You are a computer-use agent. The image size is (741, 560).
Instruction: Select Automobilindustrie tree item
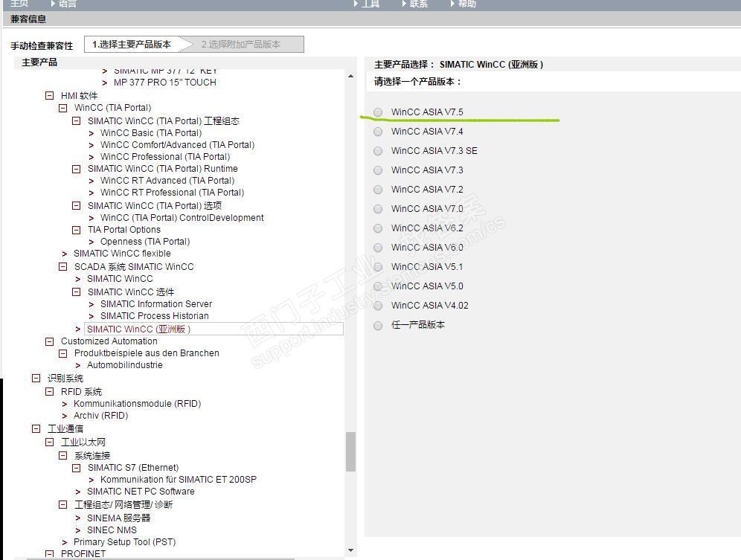click(125, 365)
